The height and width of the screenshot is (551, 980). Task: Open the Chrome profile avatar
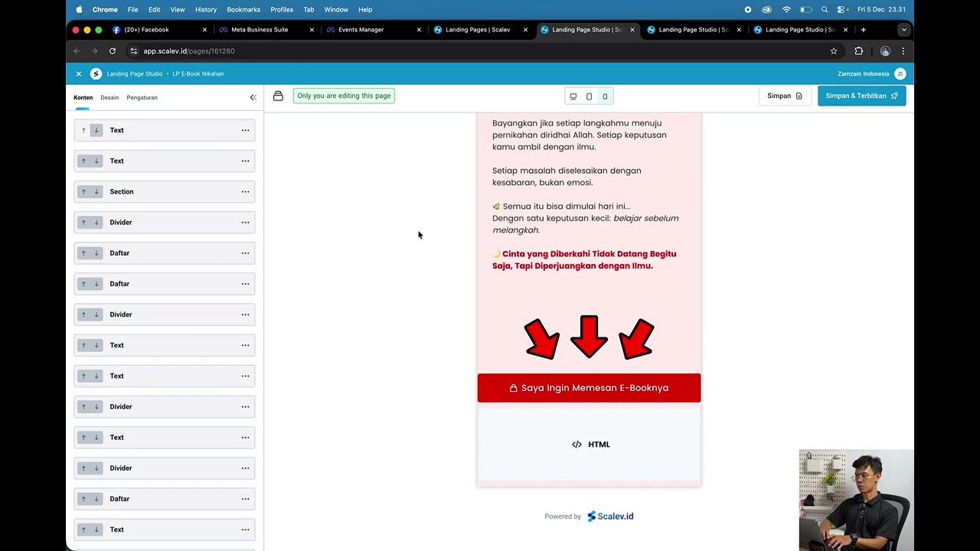coord(885,51)
